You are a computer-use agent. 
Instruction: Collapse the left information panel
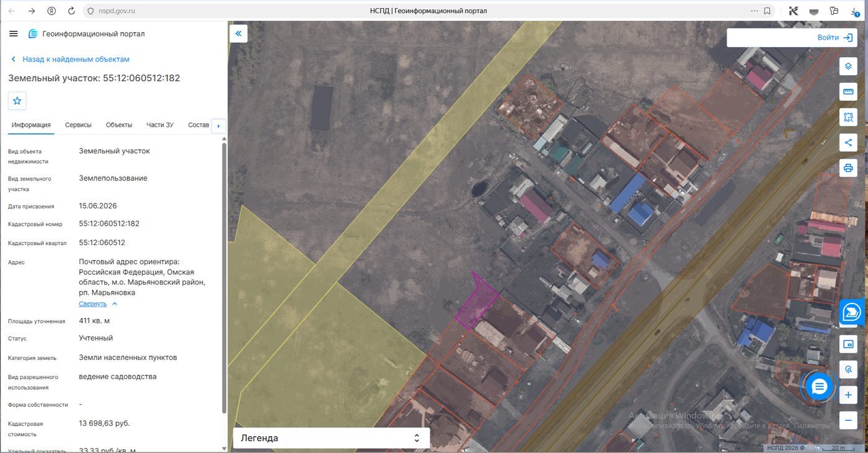(x=238, y=34)
